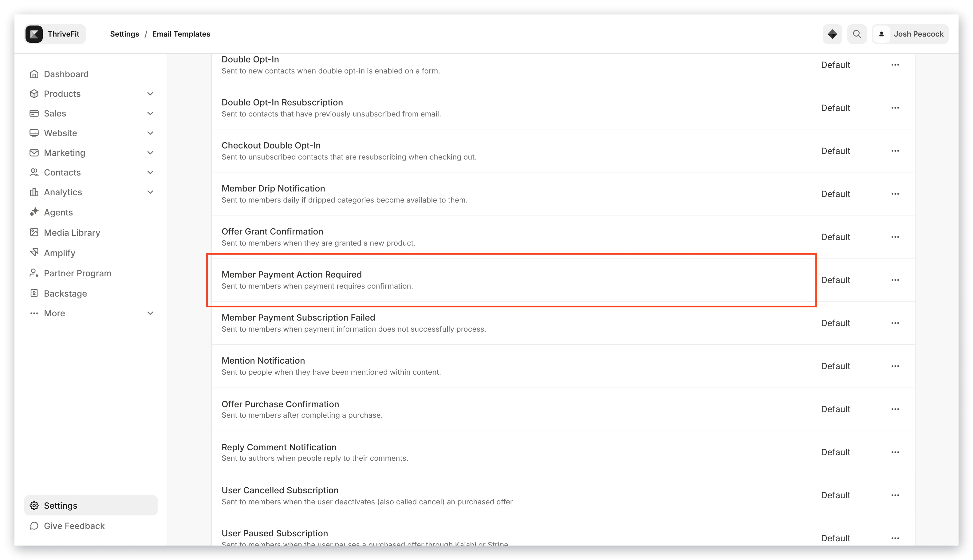973x560 pixels.
Task: Expand the Website submenu chevron
Action: pos(150,133)
